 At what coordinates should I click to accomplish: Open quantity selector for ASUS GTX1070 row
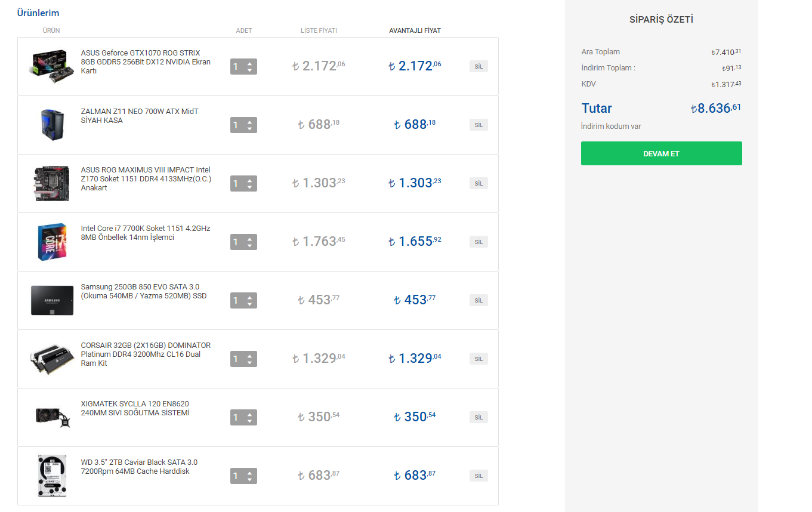click(x=243, y=66)
